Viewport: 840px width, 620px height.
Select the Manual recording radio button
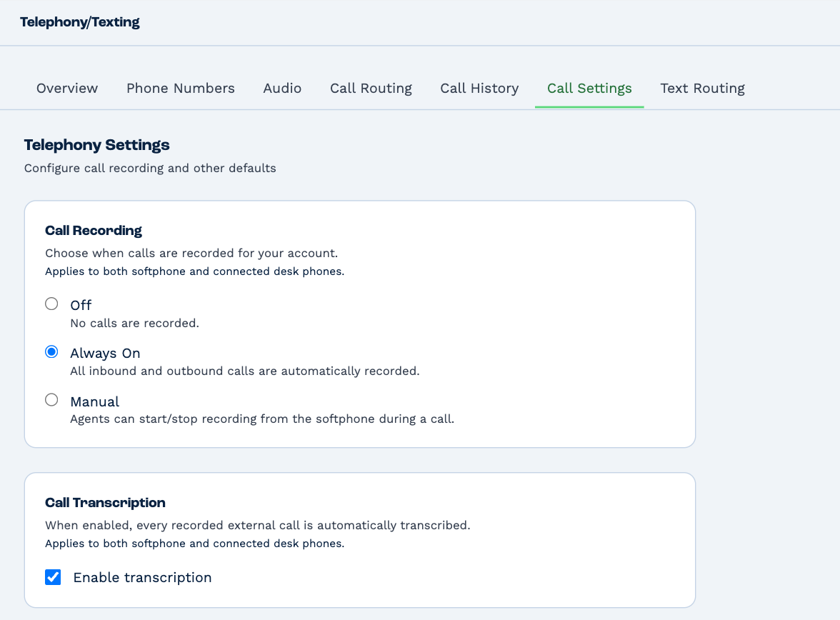pyautogui.click(x=51, y=400)
